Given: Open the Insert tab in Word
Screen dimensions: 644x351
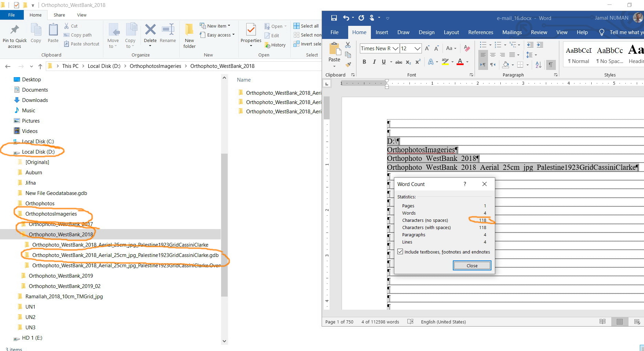Looking at the screenshot, I should click(x=382, y=32).
